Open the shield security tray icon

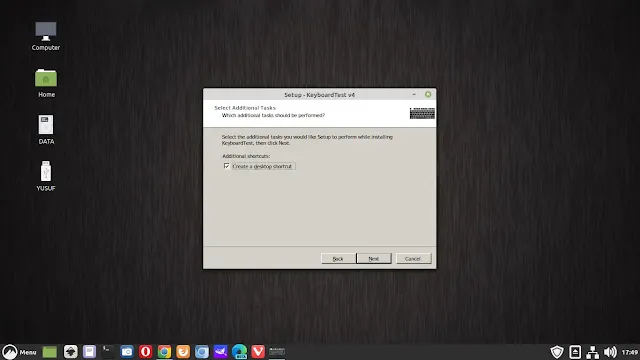557,352
